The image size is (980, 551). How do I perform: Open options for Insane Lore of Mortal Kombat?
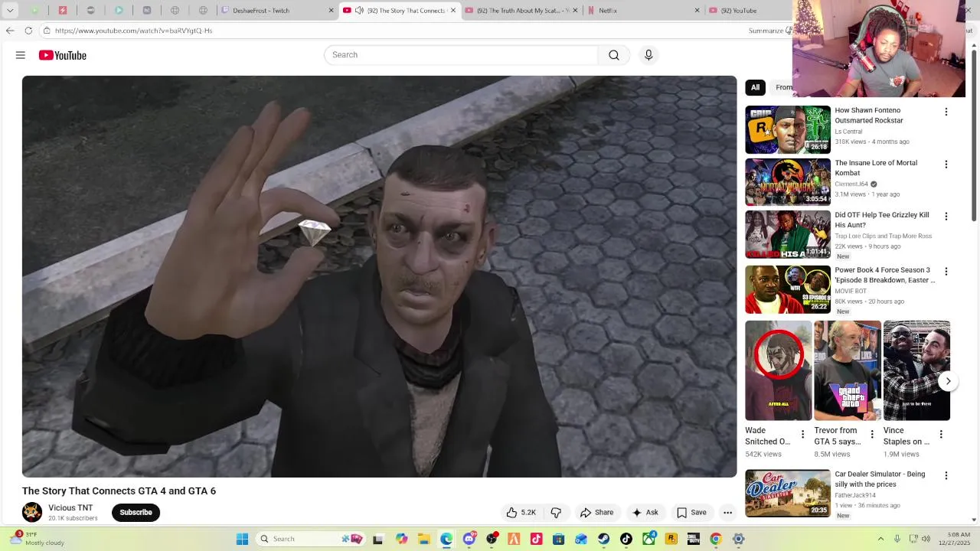(946, 165)
